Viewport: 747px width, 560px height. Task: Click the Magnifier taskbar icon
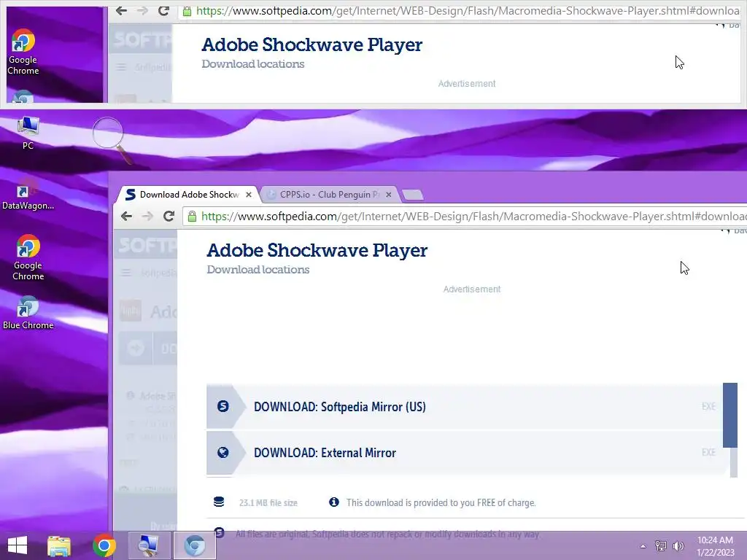coord(150,545)
